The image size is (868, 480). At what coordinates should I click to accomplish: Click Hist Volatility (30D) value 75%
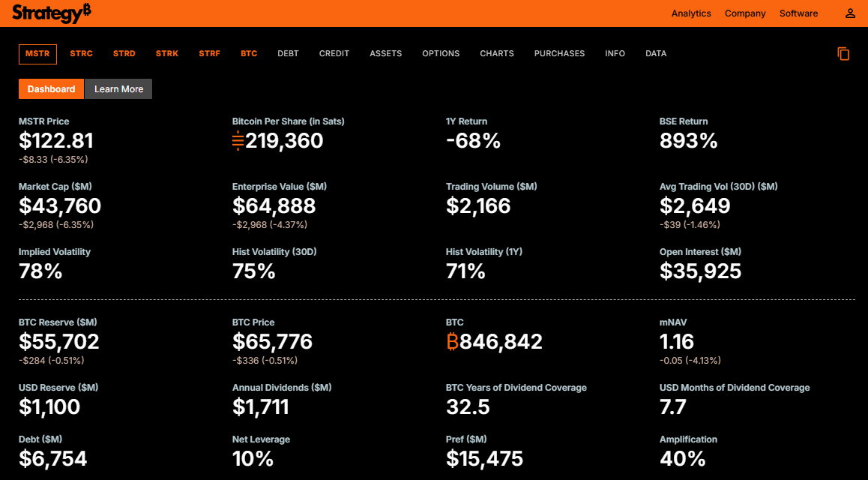(x=253, y=271)
